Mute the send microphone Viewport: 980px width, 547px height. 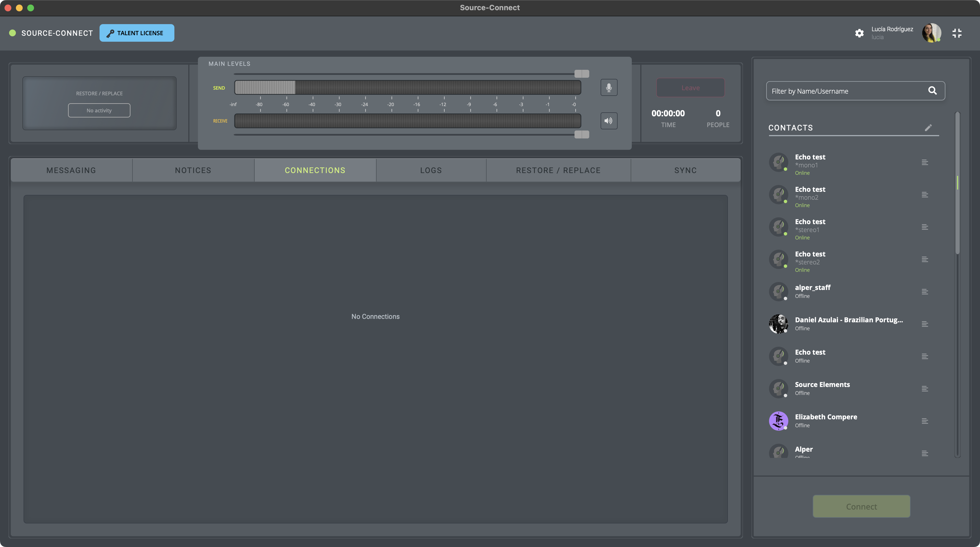click(x=609, y=88)
